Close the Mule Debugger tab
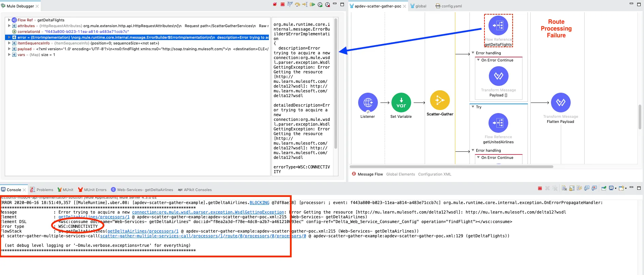The height and width of the screenshot is (275, 644). (x=37, y=6)
